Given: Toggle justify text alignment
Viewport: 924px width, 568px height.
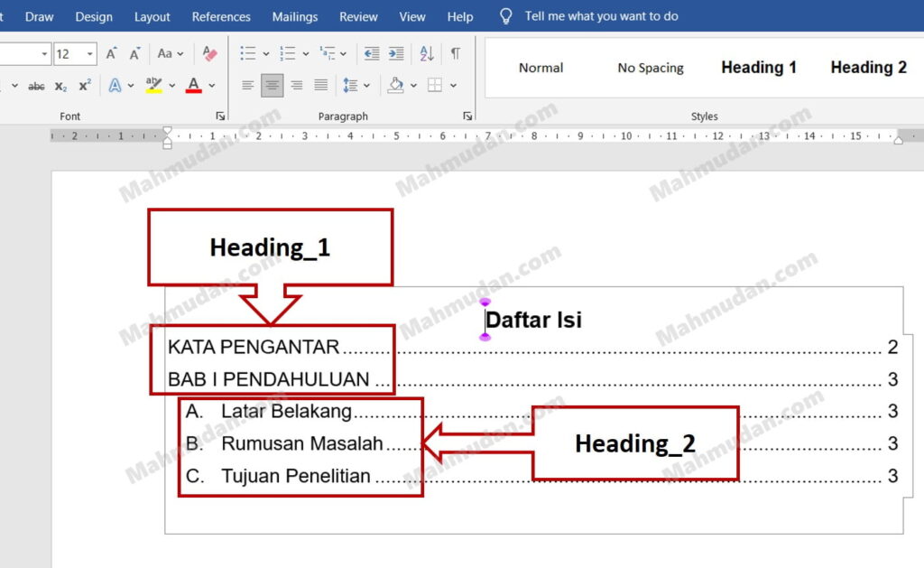Looking at the screenshot, I should click(x=320, y=86).
